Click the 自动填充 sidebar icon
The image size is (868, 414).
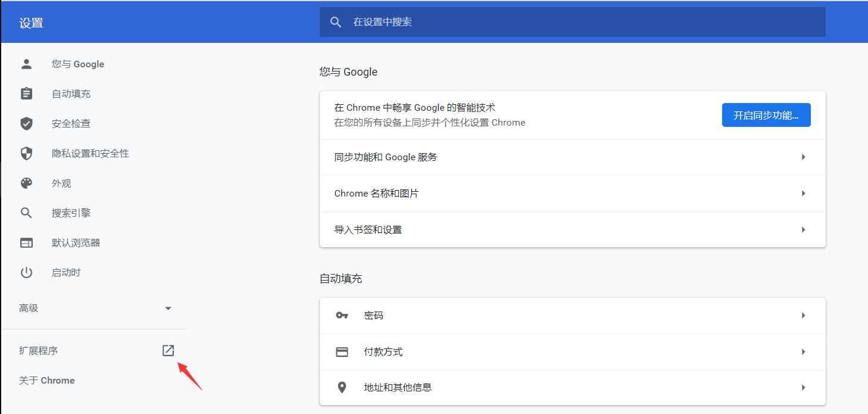coord(26,94)
